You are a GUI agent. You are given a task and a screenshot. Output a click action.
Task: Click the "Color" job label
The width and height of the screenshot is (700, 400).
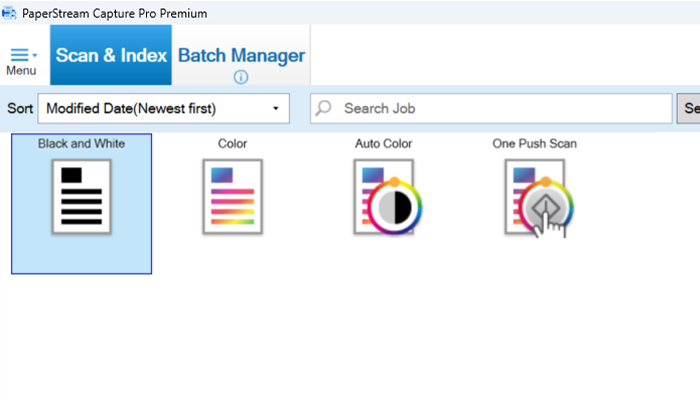[x=232, y=143]
